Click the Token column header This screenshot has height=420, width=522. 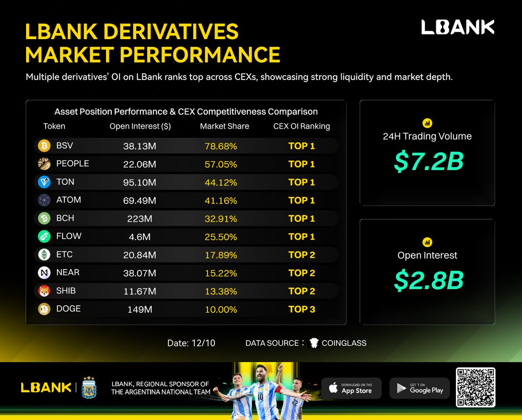54,127
